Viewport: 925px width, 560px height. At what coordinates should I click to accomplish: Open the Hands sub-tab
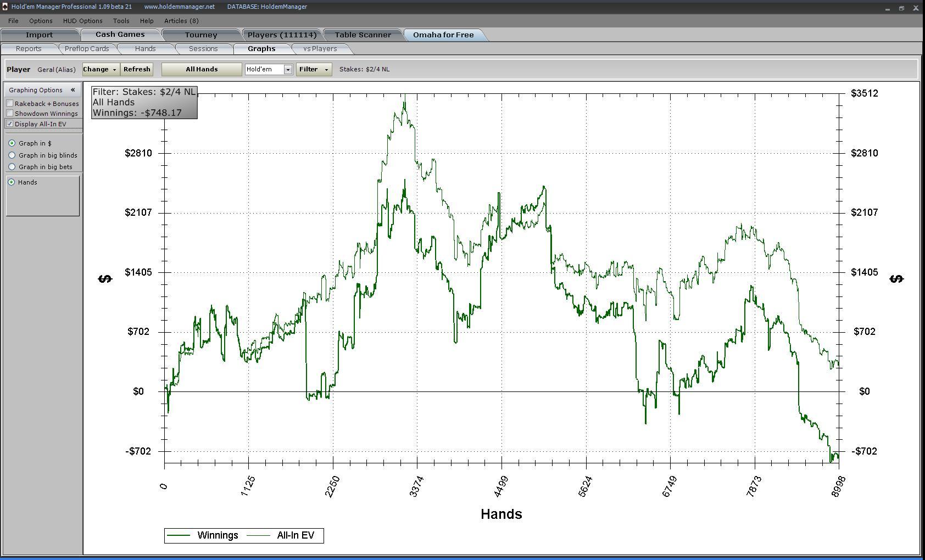(x=145, y=49)
